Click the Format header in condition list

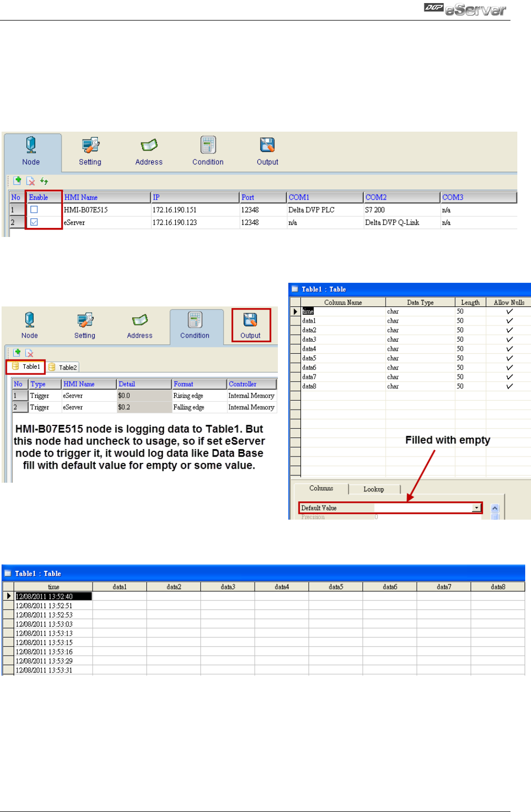pos(199,384)
